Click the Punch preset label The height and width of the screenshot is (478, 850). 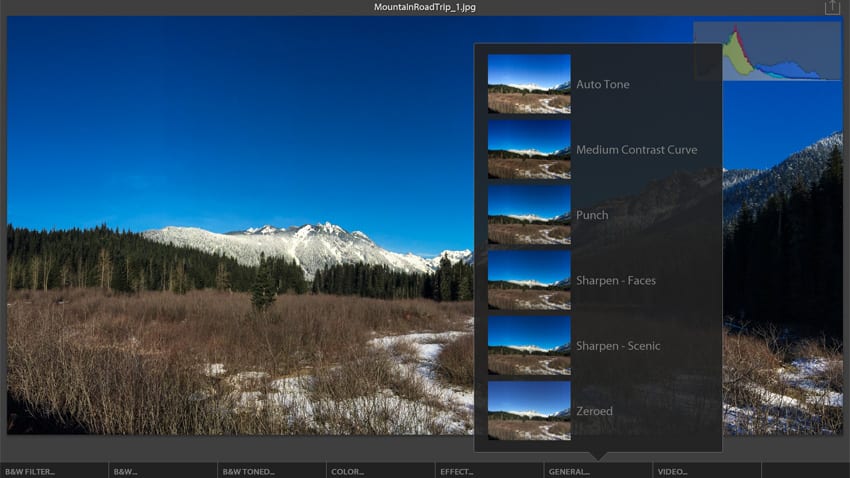tap(592, 215)
